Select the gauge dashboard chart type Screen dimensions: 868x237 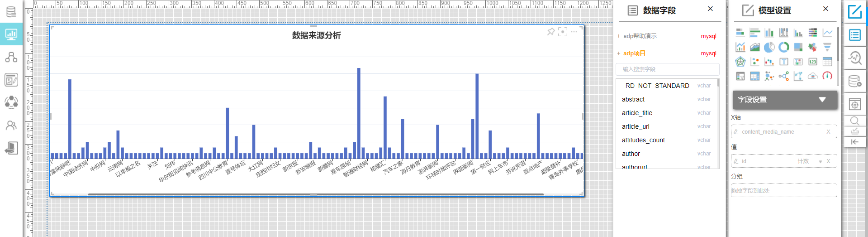(827, 76)
